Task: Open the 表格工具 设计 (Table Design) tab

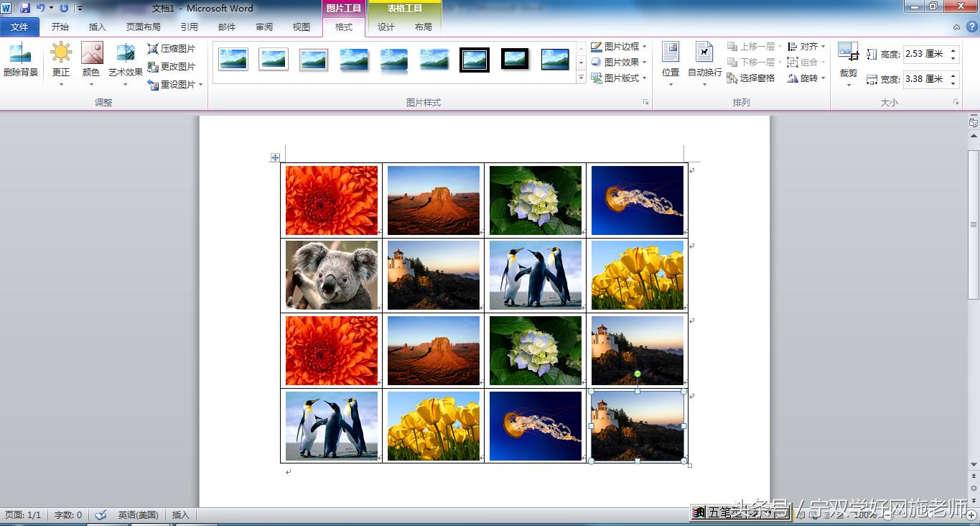Action: tap(386, 27)
